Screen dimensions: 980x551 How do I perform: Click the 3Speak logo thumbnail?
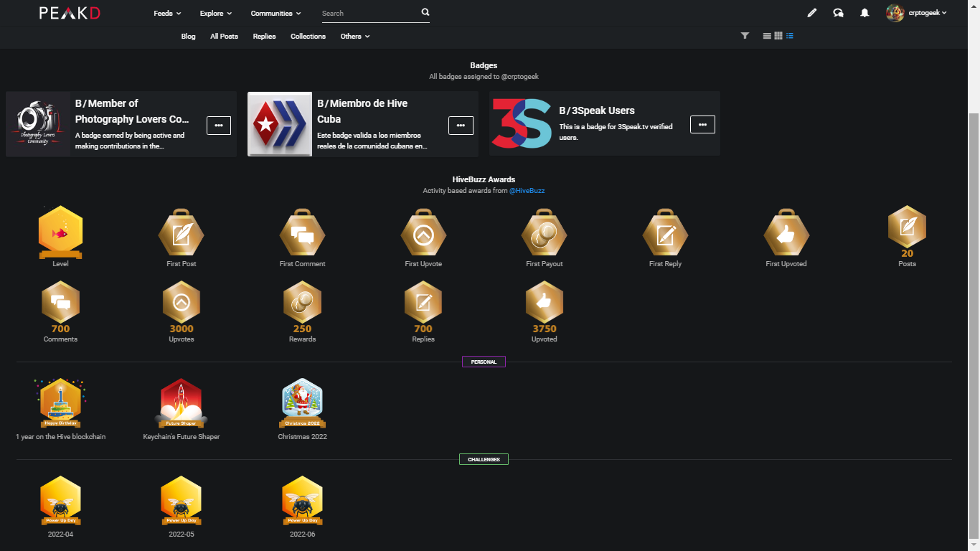[x=522, y=123]
